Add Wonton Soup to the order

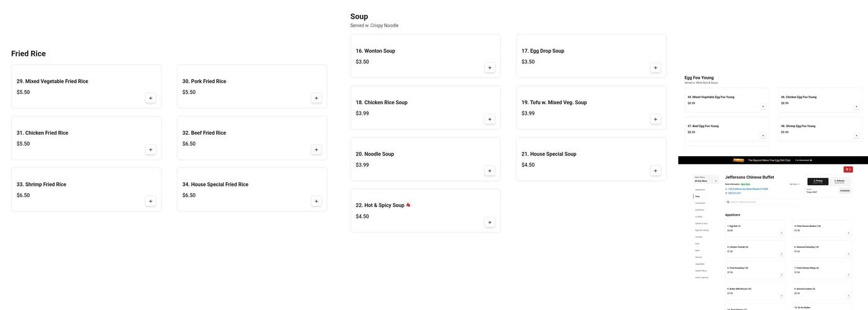pos(490,68)
